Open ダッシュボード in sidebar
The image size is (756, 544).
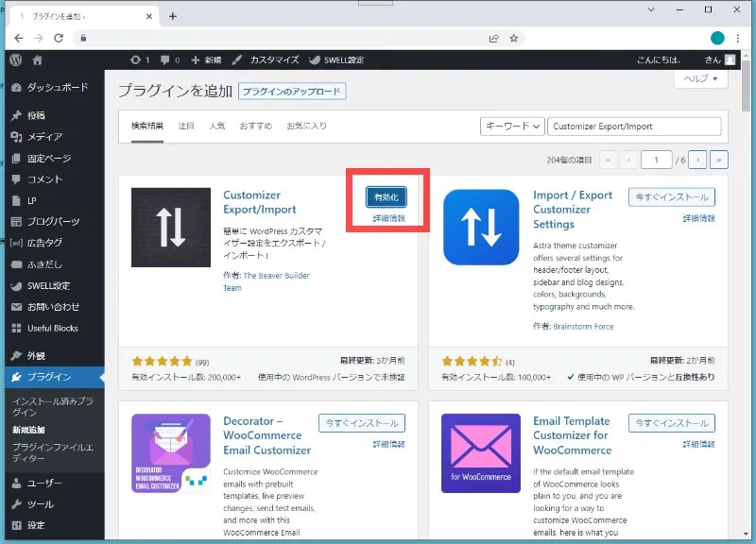pos(52,87)
